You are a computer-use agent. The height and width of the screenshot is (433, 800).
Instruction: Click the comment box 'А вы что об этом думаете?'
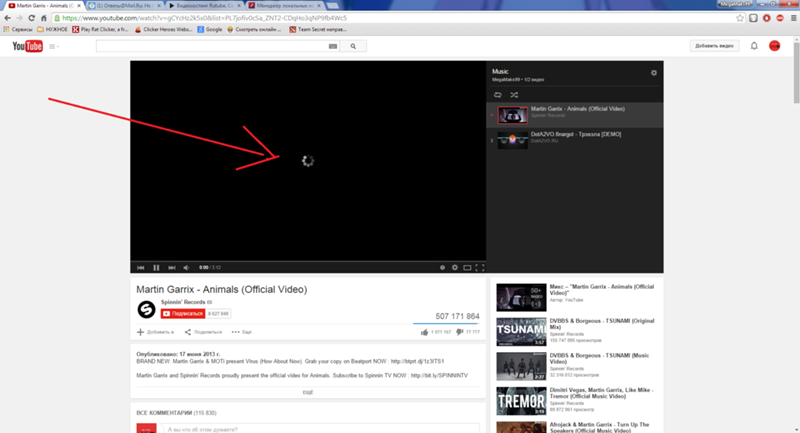click(x=321, y=429)
